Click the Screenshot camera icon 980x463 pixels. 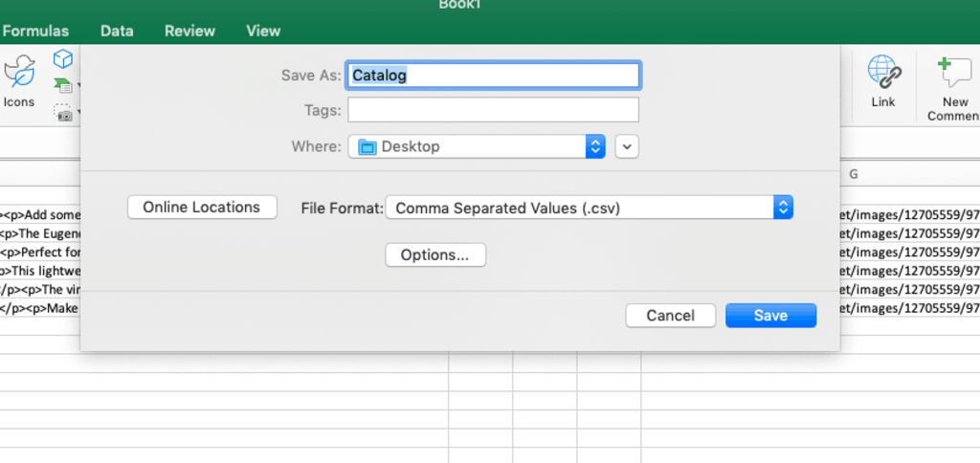(63, 113)
